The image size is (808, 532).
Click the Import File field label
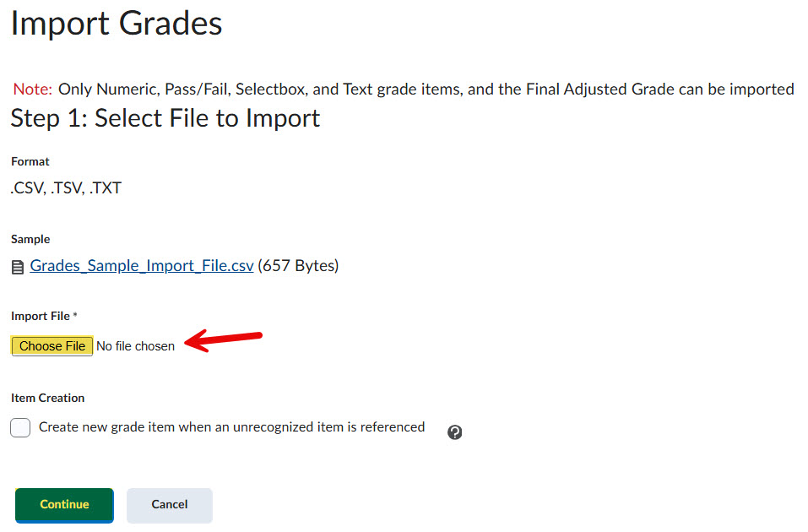41,316
